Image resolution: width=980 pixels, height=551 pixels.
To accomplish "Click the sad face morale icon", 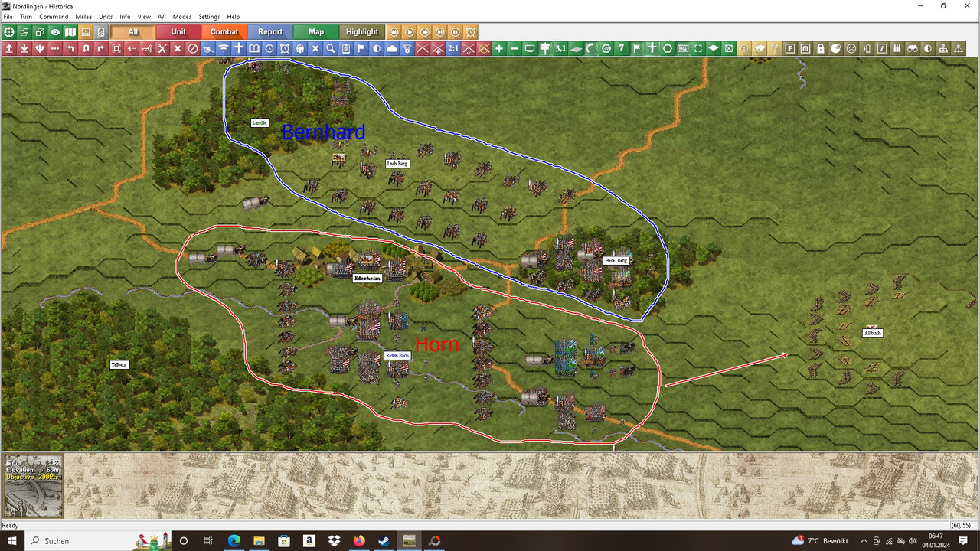I will coord(851,48).
